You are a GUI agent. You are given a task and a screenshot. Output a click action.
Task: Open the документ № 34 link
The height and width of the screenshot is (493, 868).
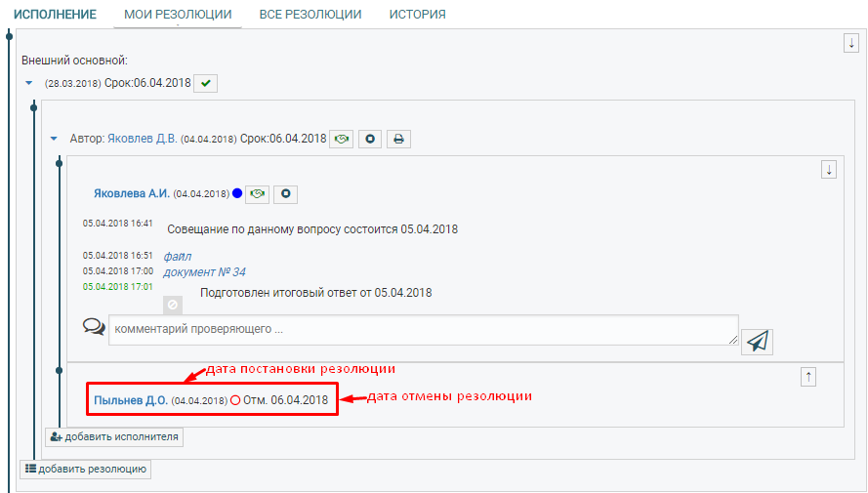pyautogui.click(x=204, y=271)
